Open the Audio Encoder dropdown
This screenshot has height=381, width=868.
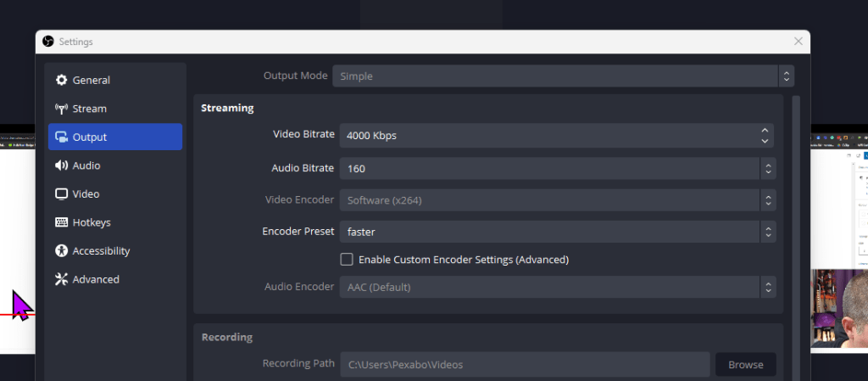point(558,287)
